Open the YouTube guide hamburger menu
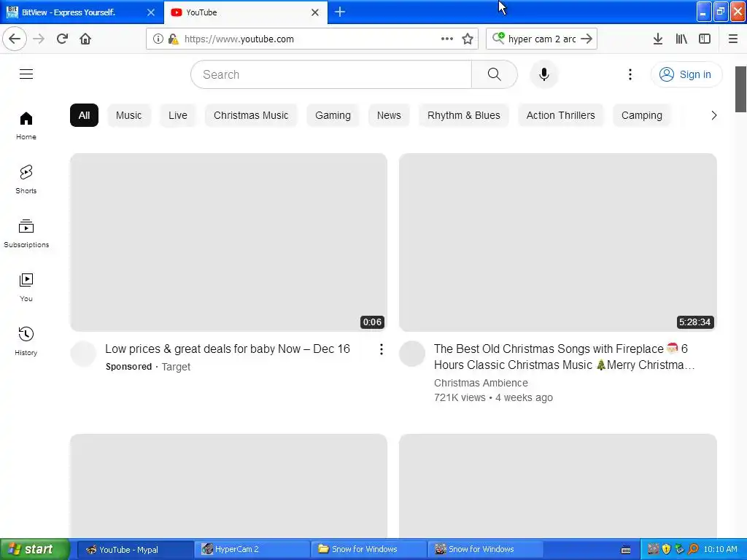Screen dimensions: 747x560 click(26, 74)
